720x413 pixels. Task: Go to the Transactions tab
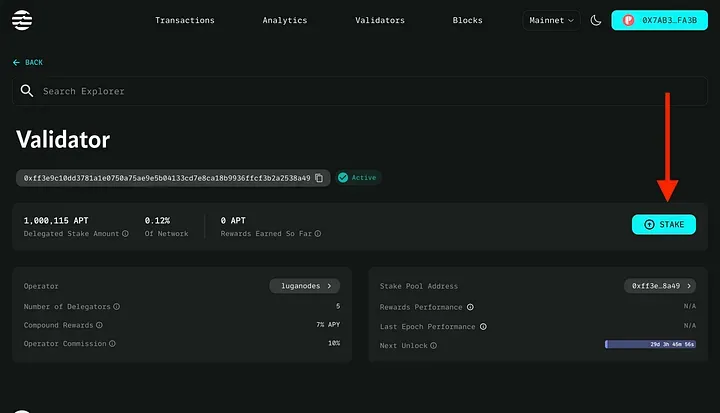185,20
